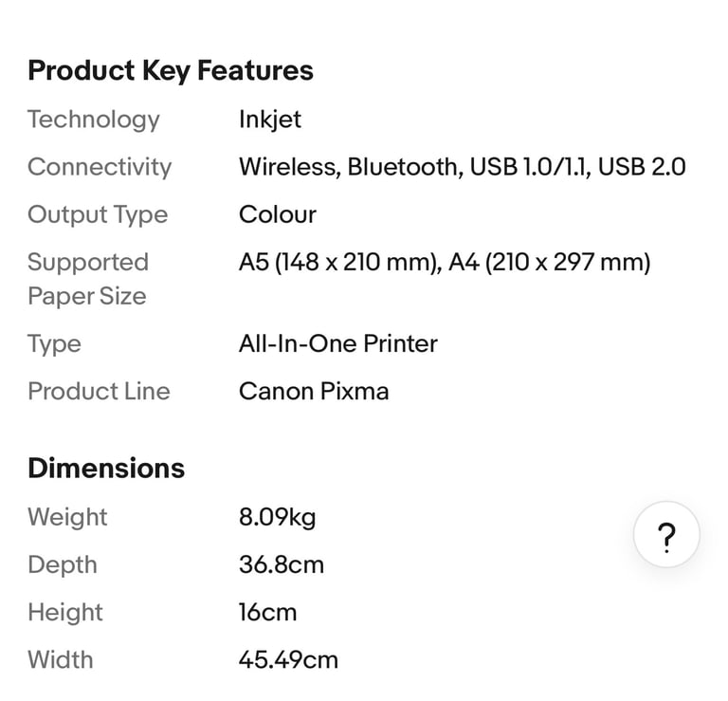Click the 8.09kg weight value
Image resolution: width=728 pixels, height=701 pixels.
pos(277,517)
